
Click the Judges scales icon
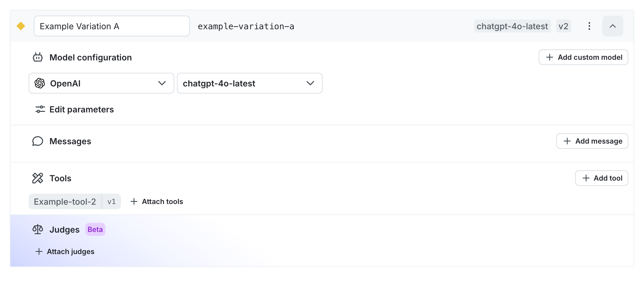pyautogui.click(x=38, y=230)
